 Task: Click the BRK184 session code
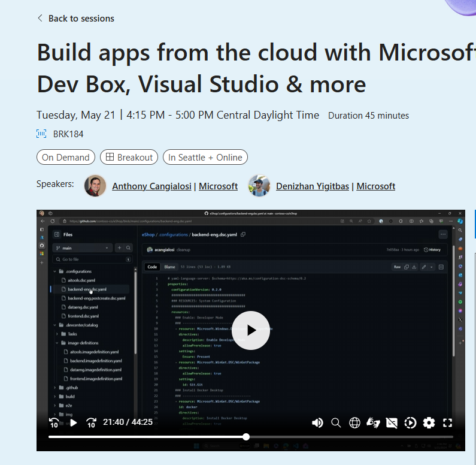[x=68, y=134]
